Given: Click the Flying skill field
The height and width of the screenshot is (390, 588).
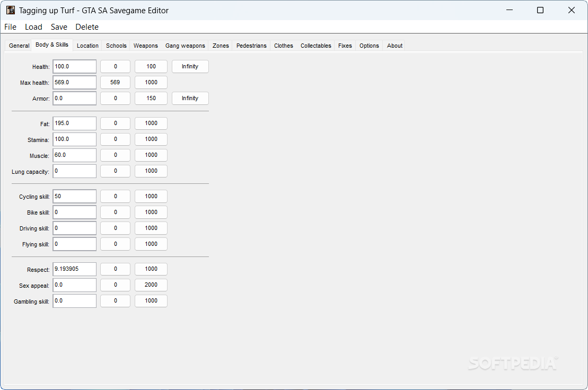Looking at the screenshot, I should tap(75, 244).
